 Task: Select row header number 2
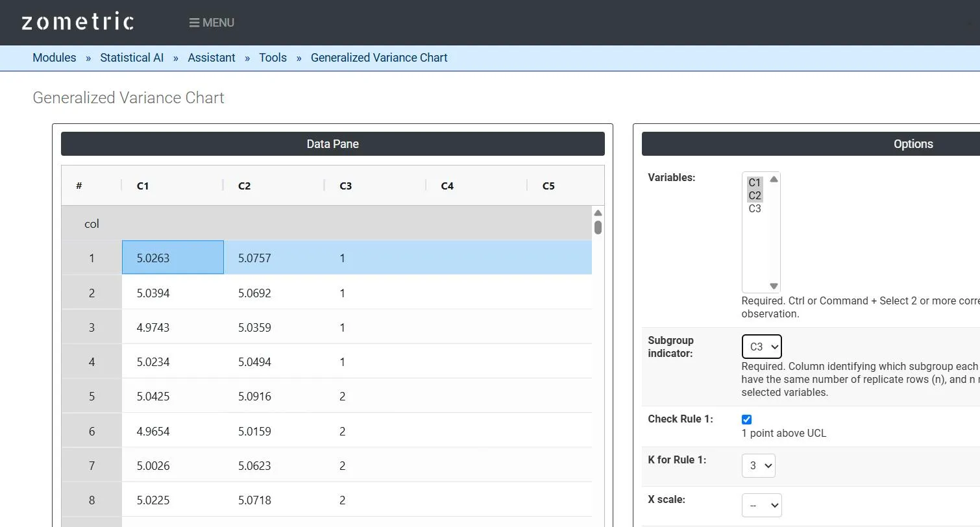click(92, 293)
